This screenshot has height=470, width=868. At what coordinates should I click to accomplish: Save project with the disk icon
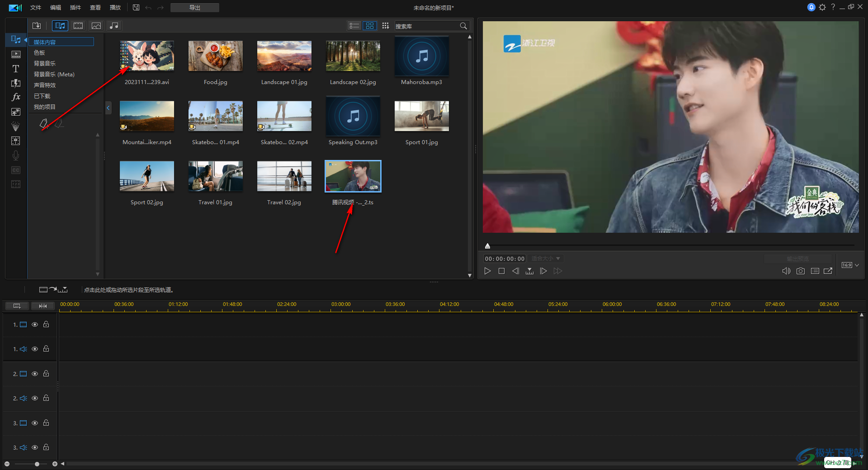tap(136, 7)
